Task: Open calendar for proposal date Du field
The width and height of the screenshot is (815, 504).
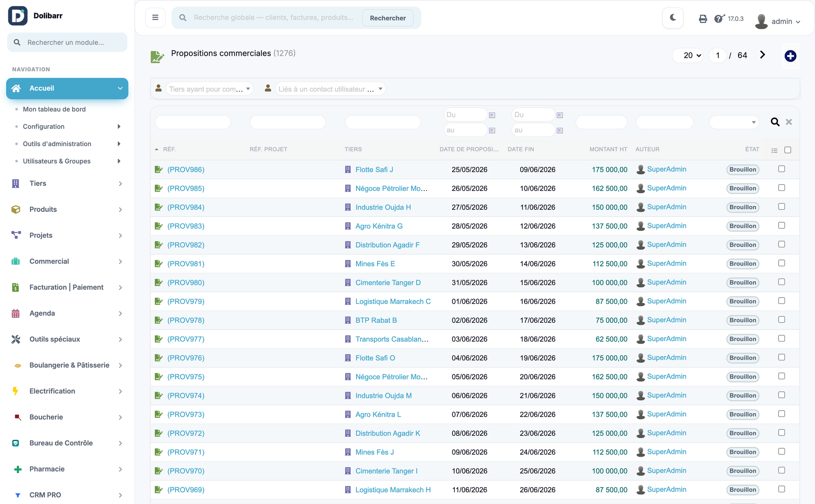Action: click(x=492, y=115)
